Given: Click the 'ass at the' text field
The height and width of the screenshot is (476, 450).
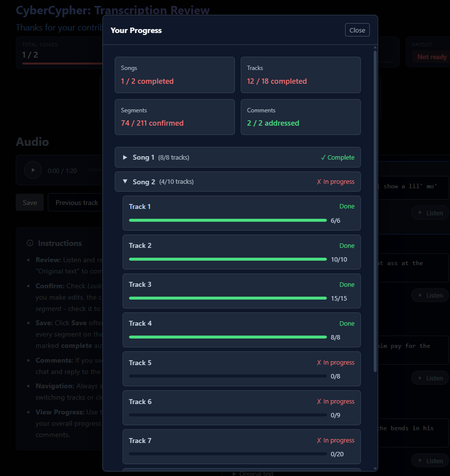Looking at the screenshot, I should [x=413, y=268].
